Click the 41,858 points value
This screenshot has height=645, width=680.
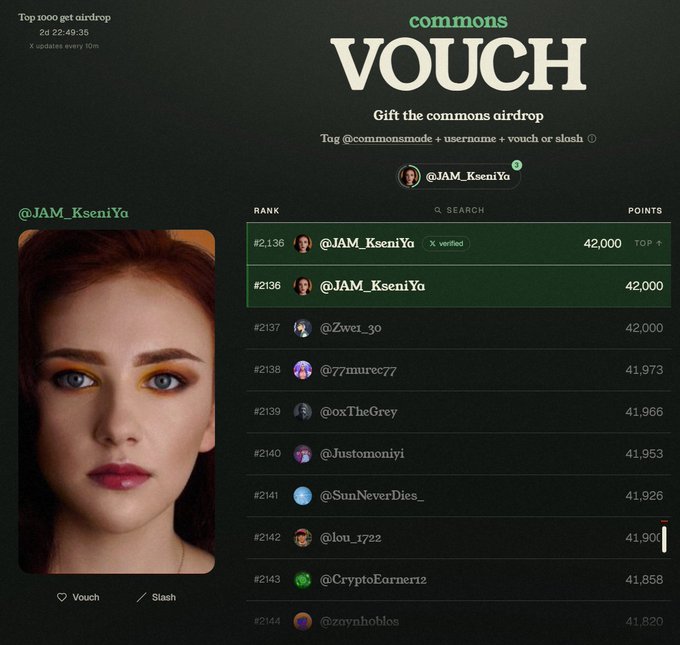[x=644, y=580]
